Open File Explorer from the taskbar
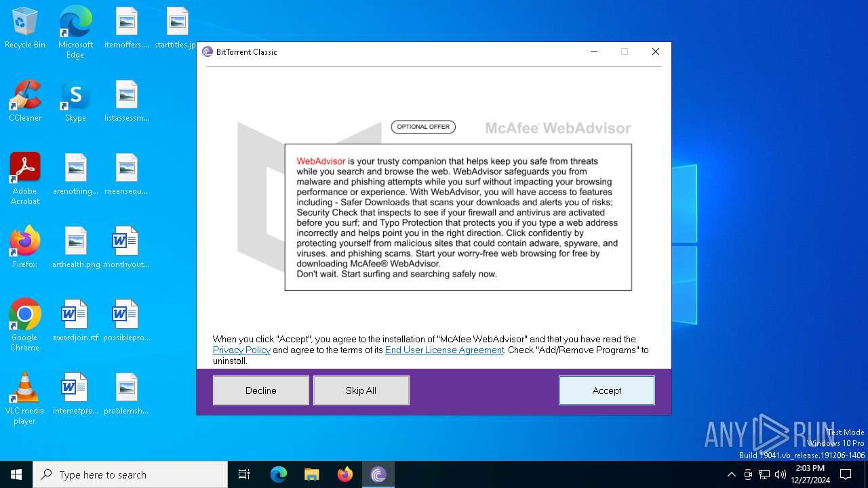The height and width of the screenshot is (488, 868). click(x=311, y=474)
